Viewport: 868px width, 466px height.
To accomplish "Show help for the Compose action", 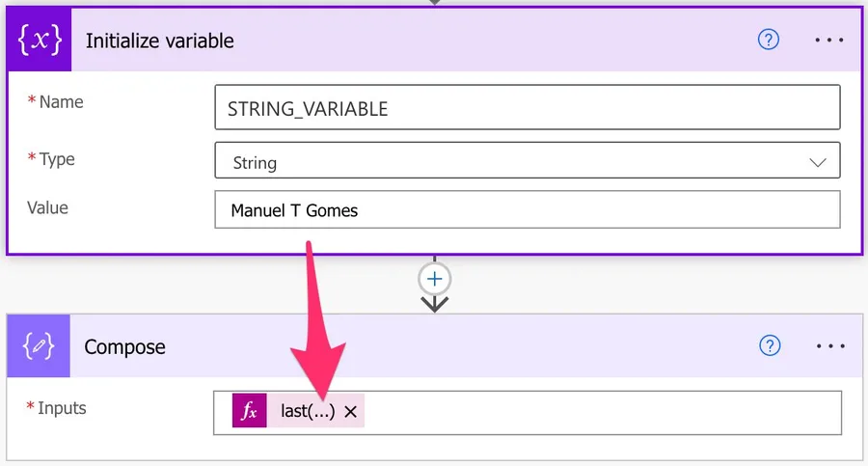I will (769, 346).
